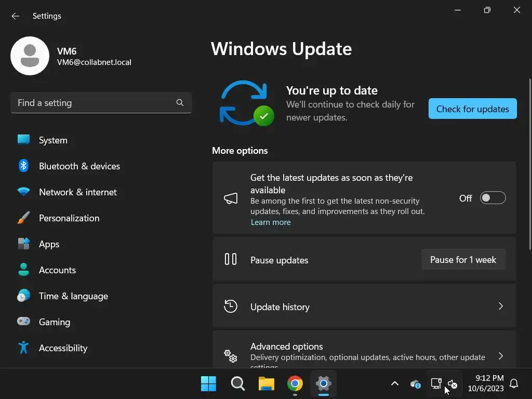Open Advanced options row

(364, 350)
